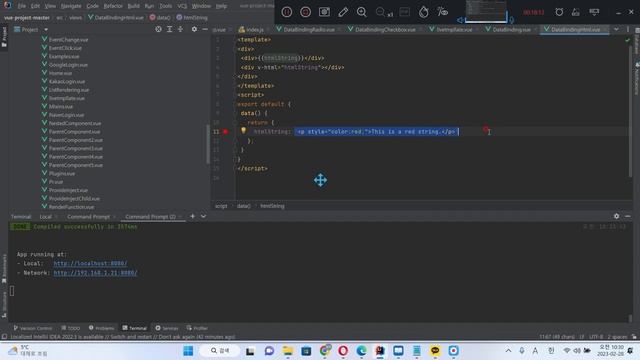Open the Build menu
The width and height of the screenshot is (640, 360).
pos(133,6)
